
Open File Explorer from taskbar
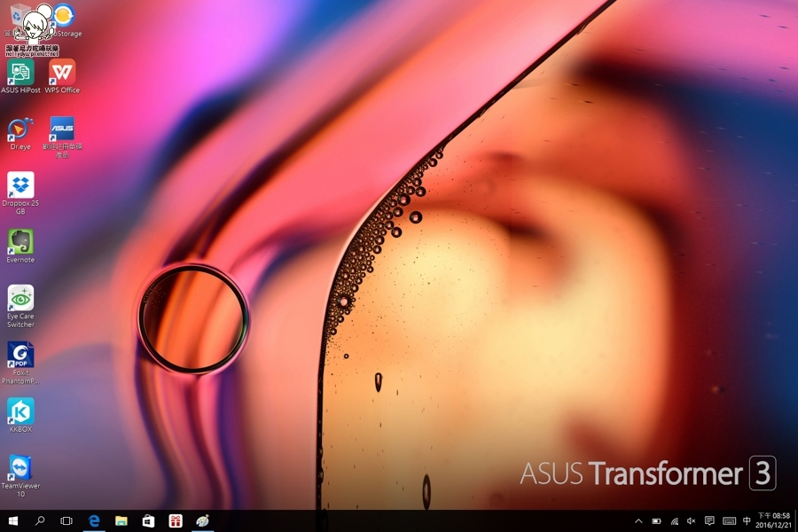point(121,520)
